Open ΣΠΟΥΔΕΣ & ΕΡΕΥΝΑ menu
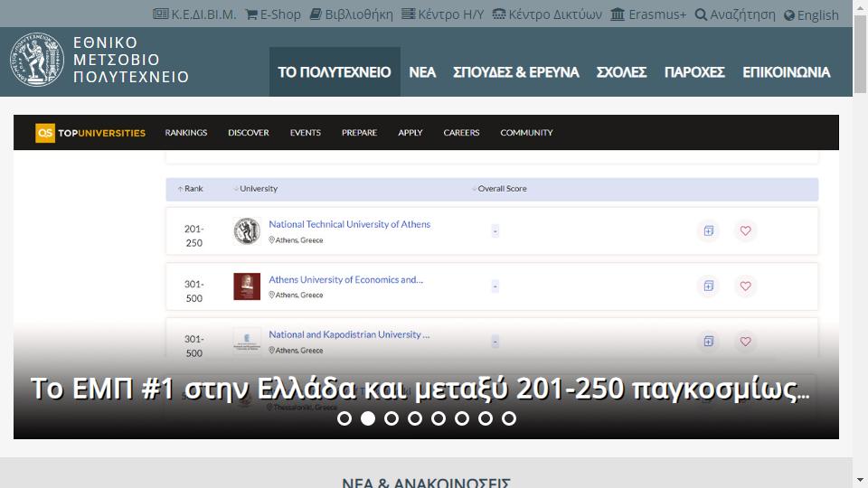 pyautogui.click(x=516, y=72)
